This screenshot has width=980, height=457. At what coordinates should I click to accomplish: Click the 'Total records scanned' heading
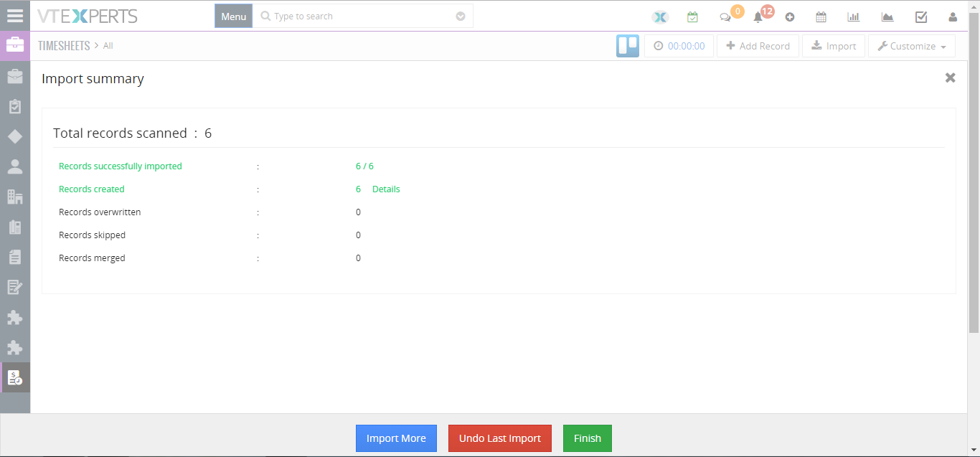tap(120, 133)
